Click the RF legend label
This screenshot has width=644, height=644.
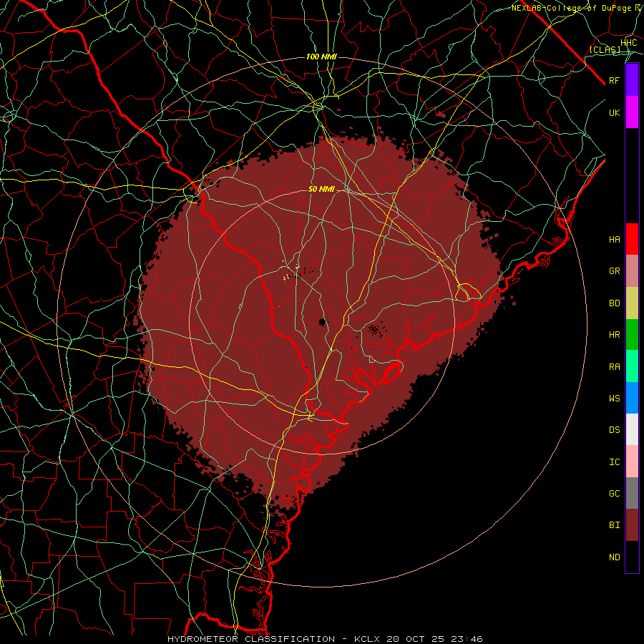[x=615, y=80]
